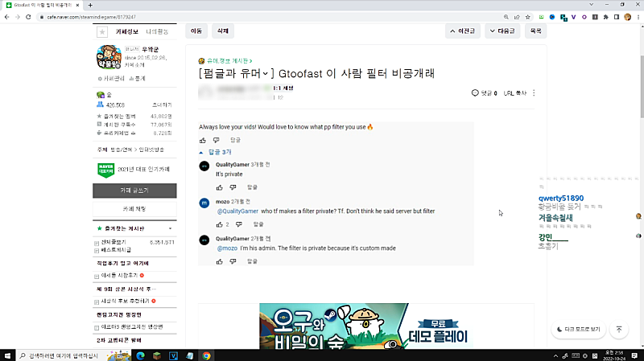Like the top comment about pp filter

[x=203, y=140]
